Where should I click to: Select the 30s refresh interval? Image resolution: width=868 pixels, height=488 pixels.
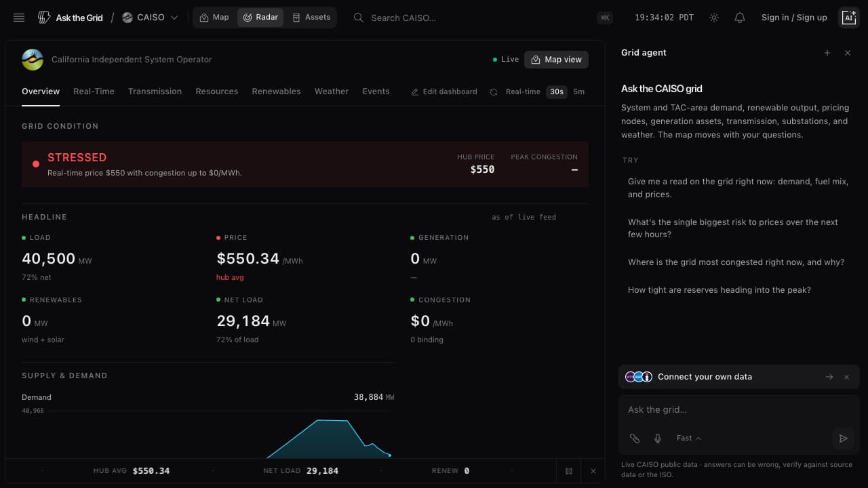click(x=557, y=91)
